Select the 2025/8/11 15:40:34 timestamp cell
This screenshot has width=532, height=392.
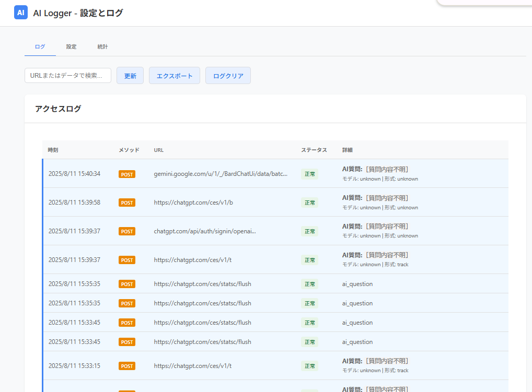[74, 174]
